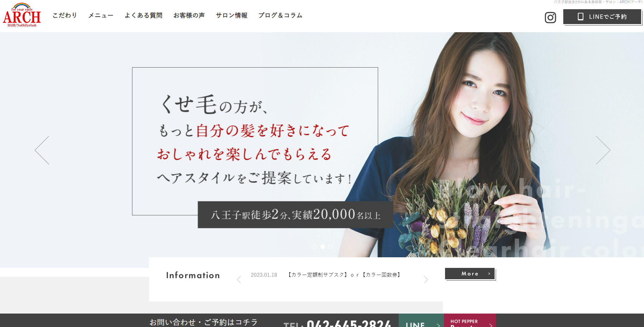Click the お問い合わせ・ご予約はコチラ text
The width and height of the screenshot is (644, 327).
[204, 322]
